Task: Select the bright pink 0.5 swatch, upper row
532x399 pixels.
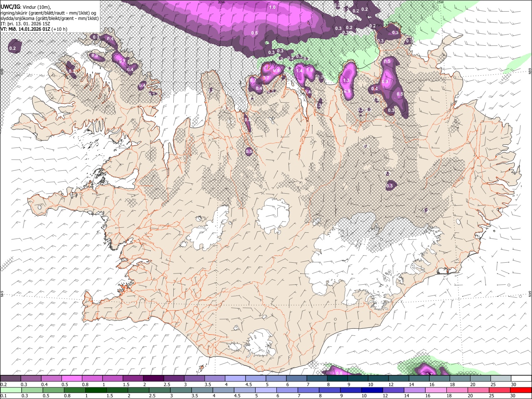Action: [x=71, y=378]
